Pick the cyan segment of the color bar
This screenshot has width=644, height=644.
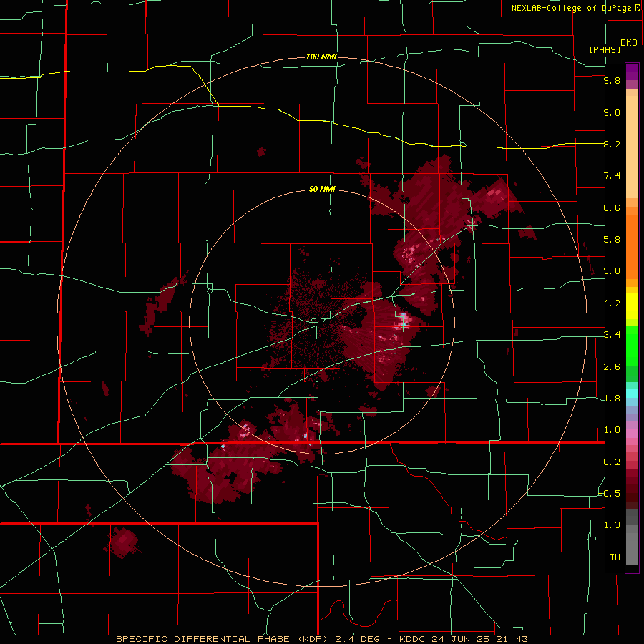point(632,394)
